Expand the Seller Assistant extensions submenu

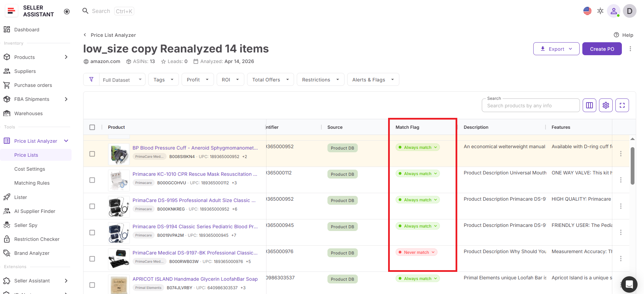click(x=66, y=281)
